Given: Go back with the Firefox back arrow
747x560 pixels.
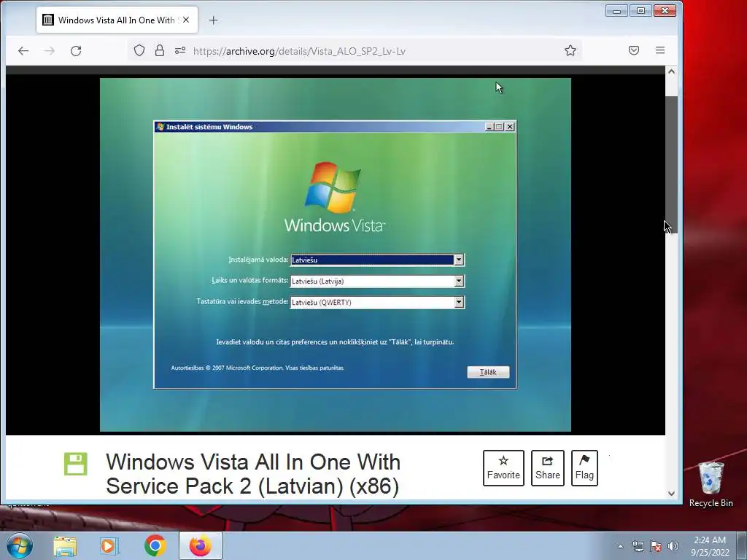Looking at the screenshot, I should [23, 50].
